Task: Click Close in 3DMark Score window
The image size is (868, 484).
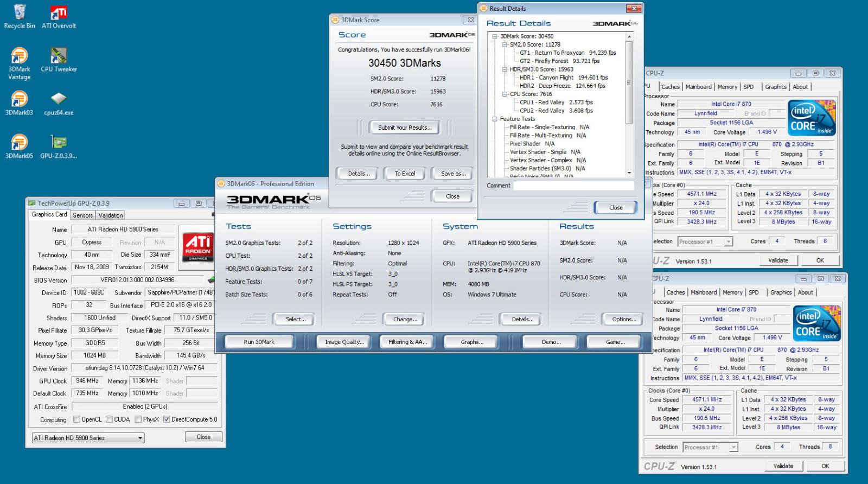Action: tap(452, 196)
